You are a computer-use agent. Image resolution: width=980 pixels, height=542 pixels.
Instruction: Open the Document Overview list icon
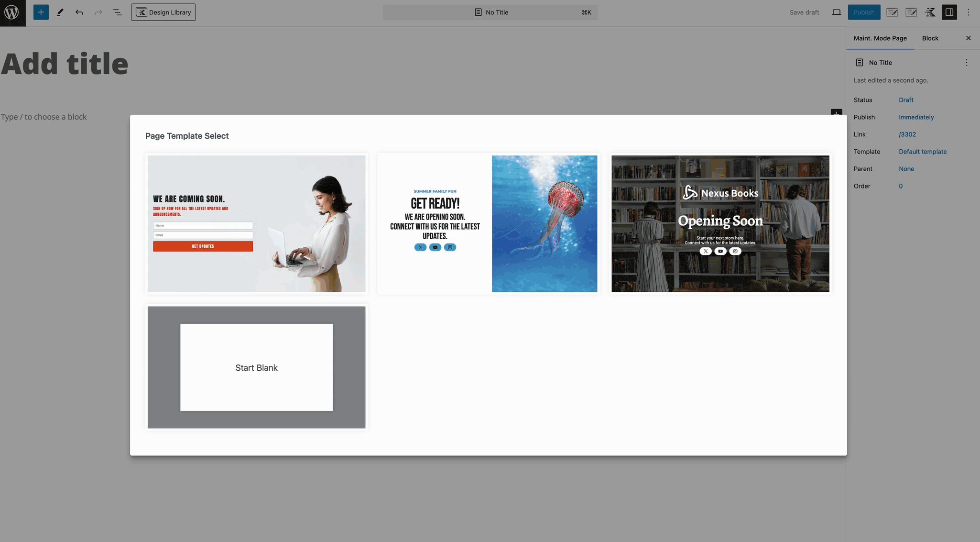pyautogui.click(x=118, y=12)
